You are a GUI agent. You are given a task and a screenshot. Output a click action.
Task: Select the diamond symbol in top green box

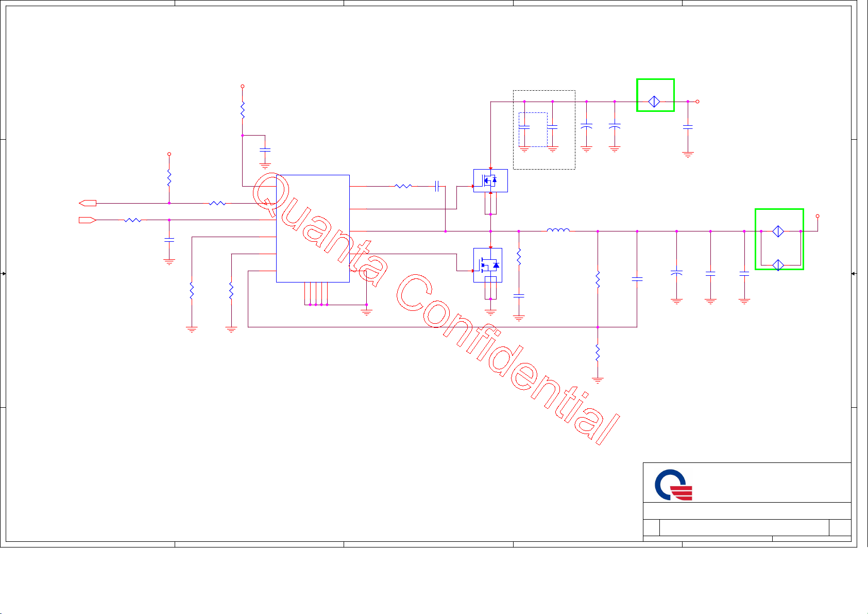coord(654,102)
